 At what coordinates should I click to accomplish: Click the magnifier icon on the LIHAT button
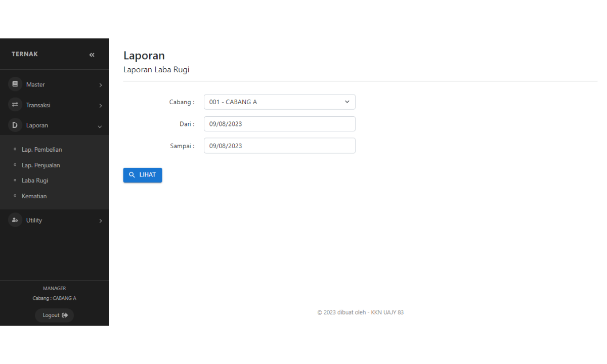[132, 175]
